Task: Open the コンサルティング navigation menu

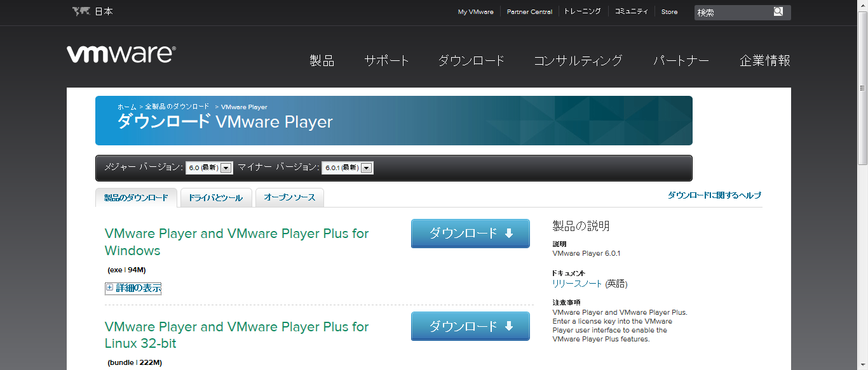Action: pyautogui.click(x=578, y=61)
